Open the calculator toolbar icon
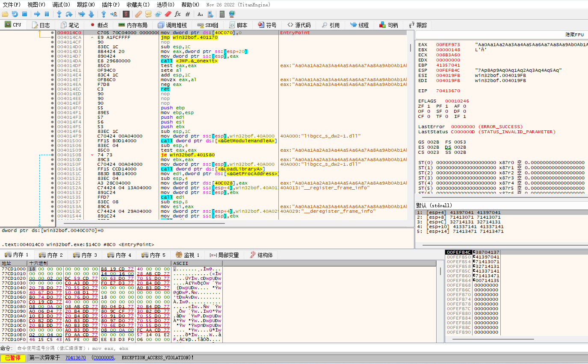The width and height of the screenshot is (588, 364). (222, 14)
